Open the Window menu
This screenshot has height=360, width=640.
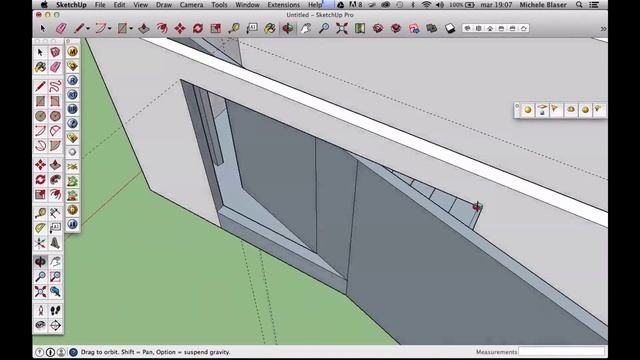247,5
